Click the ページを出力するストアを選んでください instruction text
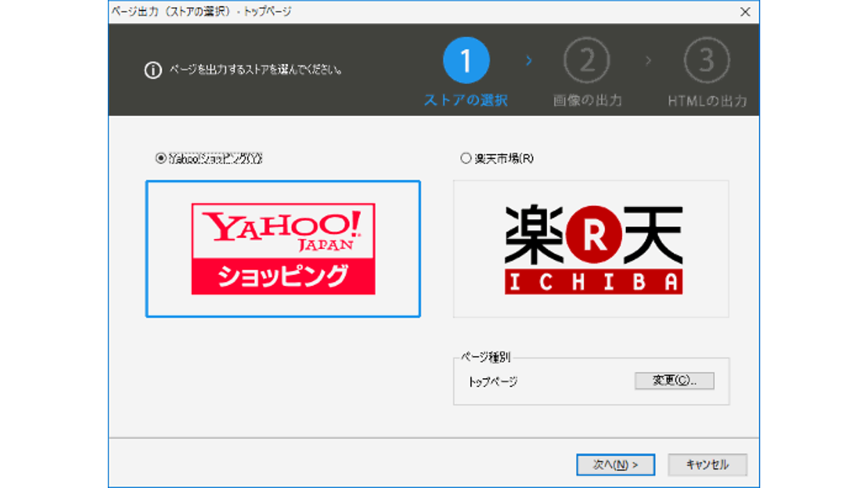This screenshot has width=868, height=488. coord(255,70)
